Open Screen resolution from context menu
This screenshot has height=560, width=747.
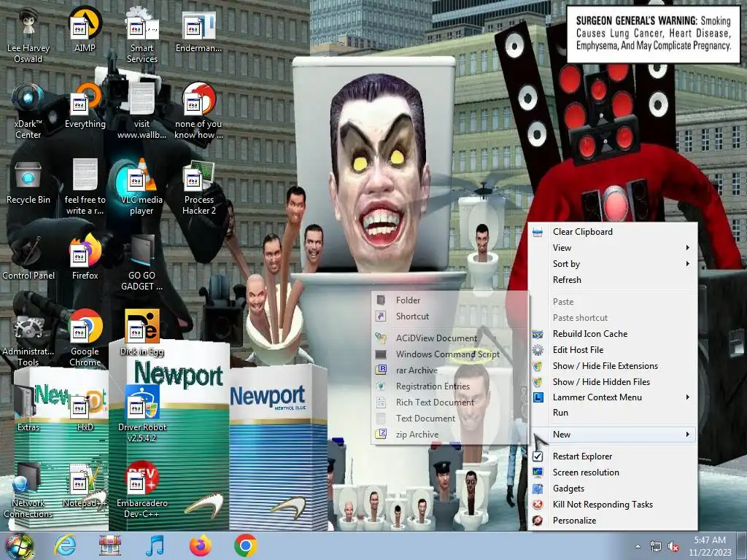[x=612, y=472]
